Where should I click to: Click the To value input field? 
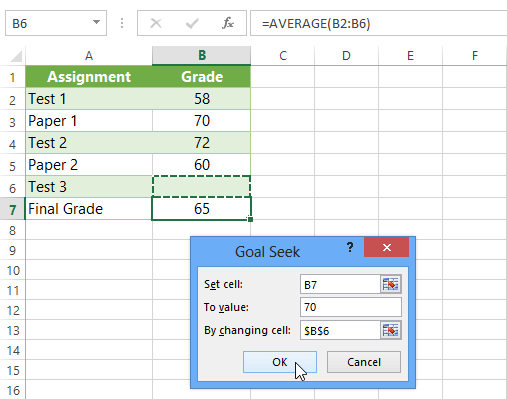(351, 307)
